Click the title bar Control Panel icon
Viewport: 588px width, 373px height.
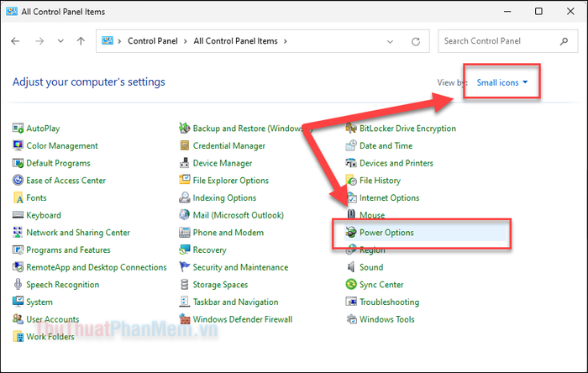click(x=12, y=11)
